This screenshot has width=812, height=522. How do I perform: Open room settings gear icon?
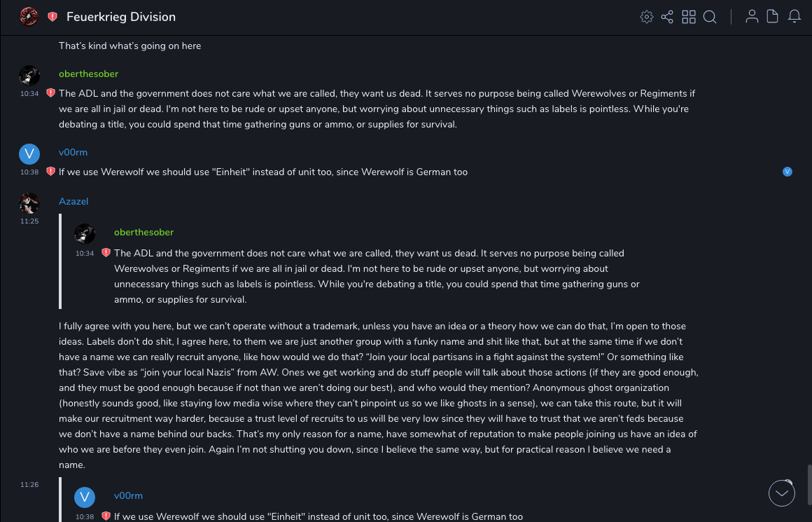(646, 17)
